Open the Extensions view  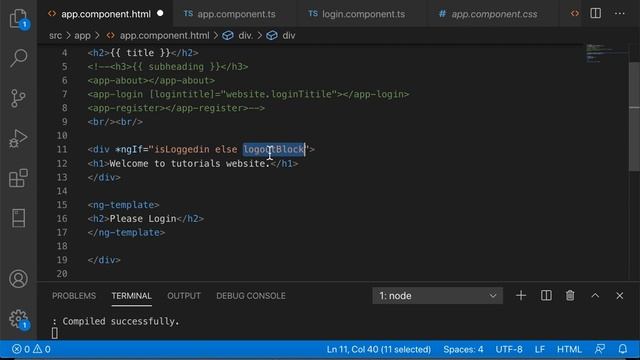pyautogui.click(x=18, y=178)
